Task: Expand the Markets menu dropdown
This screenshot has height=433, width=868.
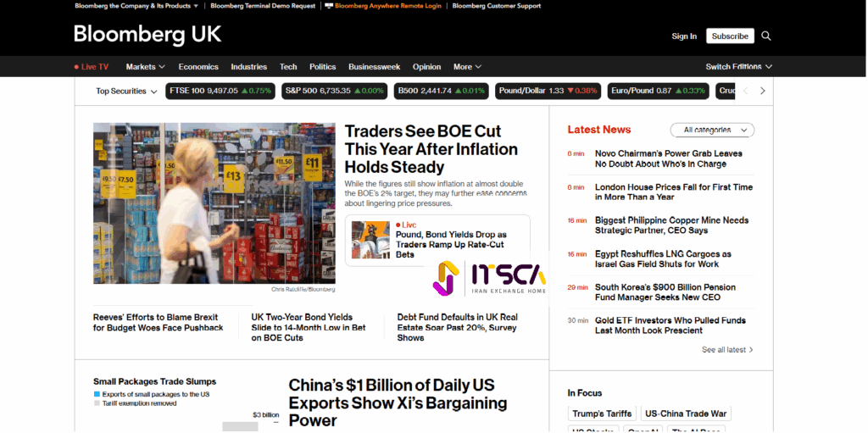Action: (146, 67)
